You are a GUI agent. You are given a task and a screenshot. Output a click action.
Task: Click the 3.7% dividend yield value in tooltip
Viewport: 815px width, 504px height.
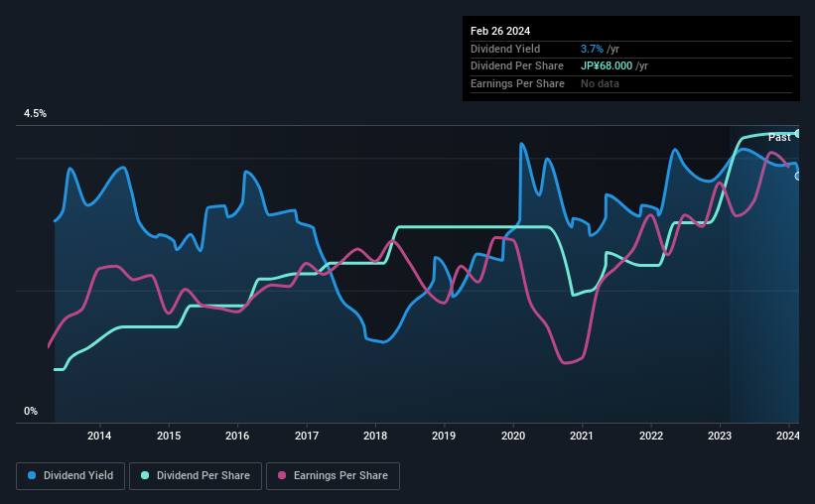coord(592,49)
